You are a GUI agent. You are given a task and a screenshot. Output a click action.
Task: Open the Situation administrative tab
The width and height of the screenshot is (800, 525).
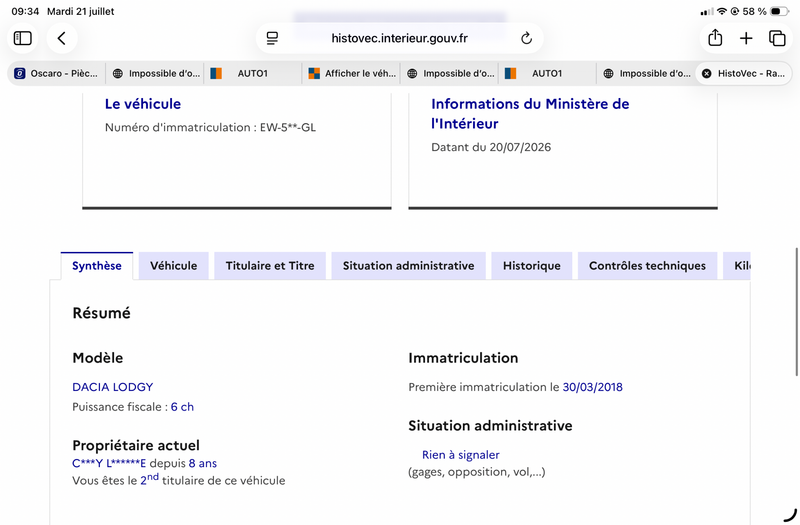(x=409, y=266)
